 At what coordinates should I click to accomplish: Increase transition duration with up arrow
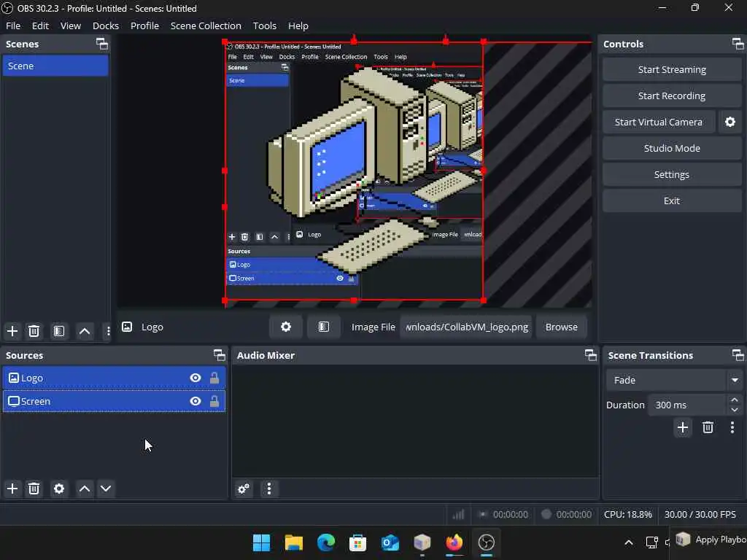(735, 400)
